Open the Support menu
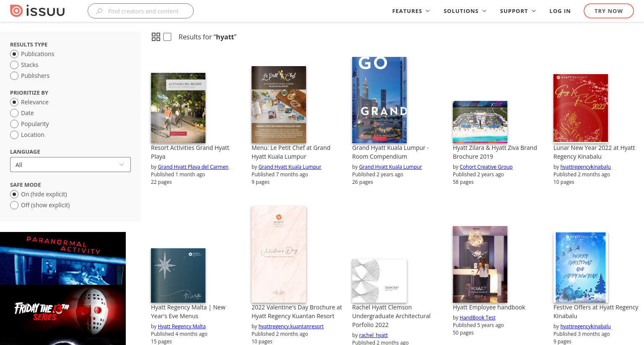The image size is (644, 345). (x=518, y=11)
